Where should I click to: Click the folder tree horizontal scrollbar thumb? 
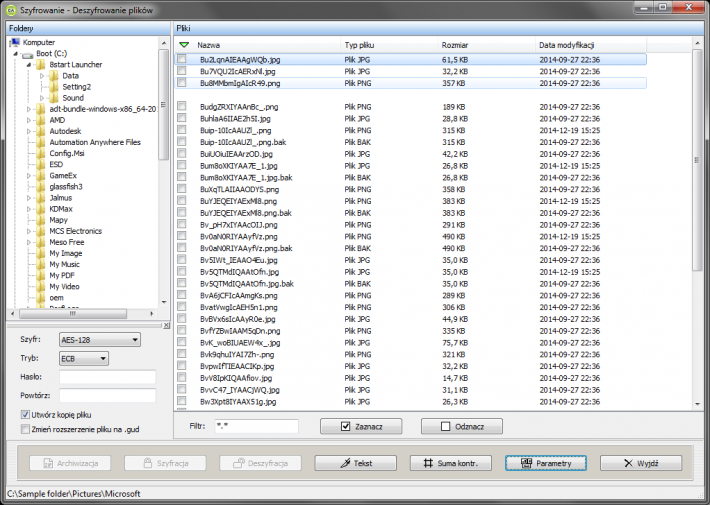pyautogui.click(x=73, y=313)
